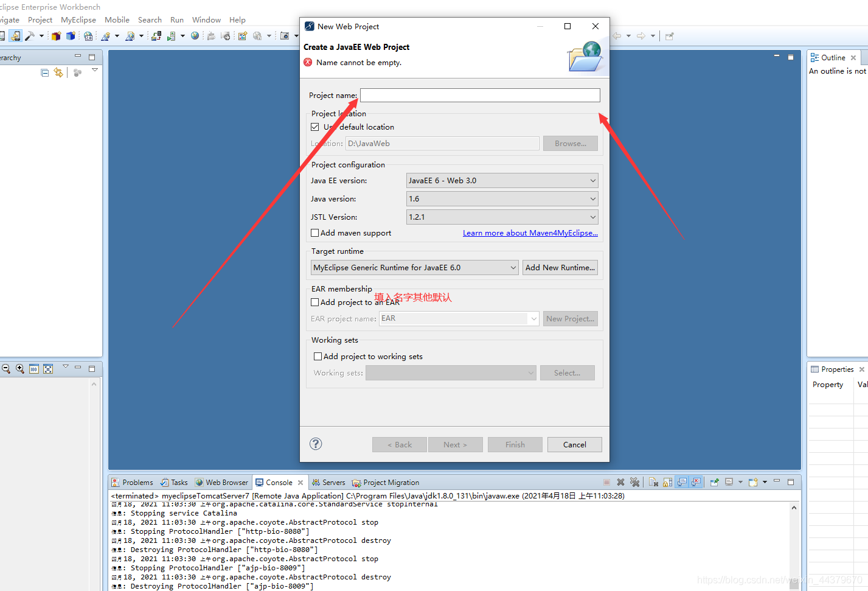Viewport: 868px width, 591px height.
Task: Open the Project menu
Action: click(40, 20)
